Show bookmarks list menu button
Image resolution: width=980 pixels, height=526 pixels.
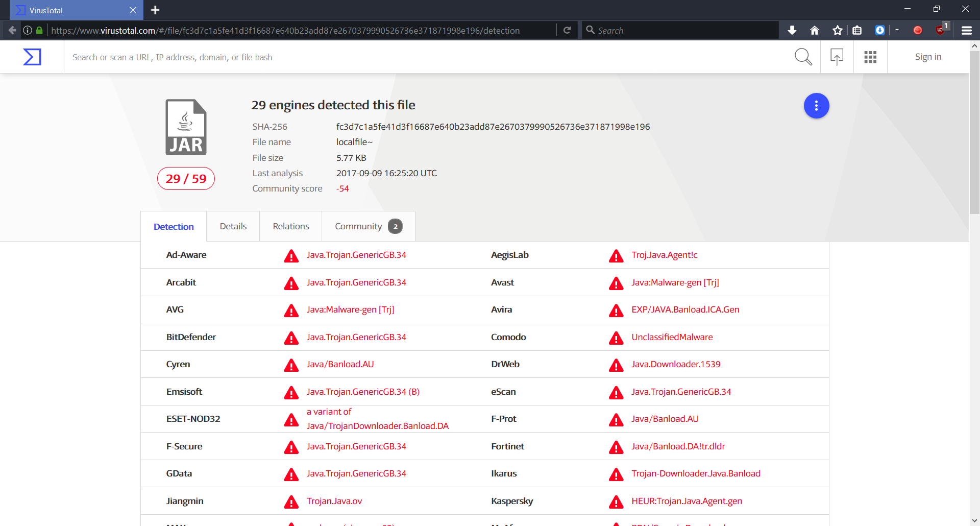click(x=857, y=30)
